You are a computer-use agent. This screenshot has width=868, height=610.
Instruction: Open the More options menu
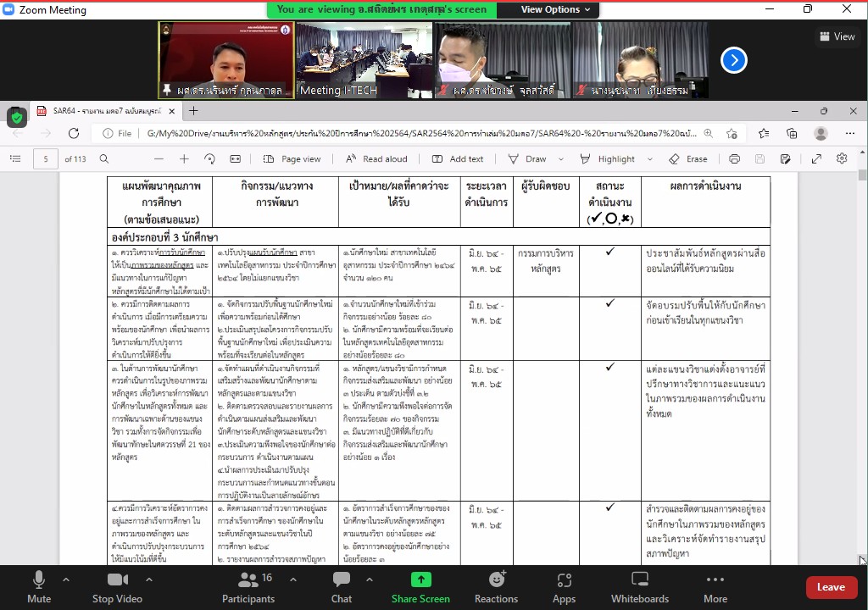(x=715, y=587)
